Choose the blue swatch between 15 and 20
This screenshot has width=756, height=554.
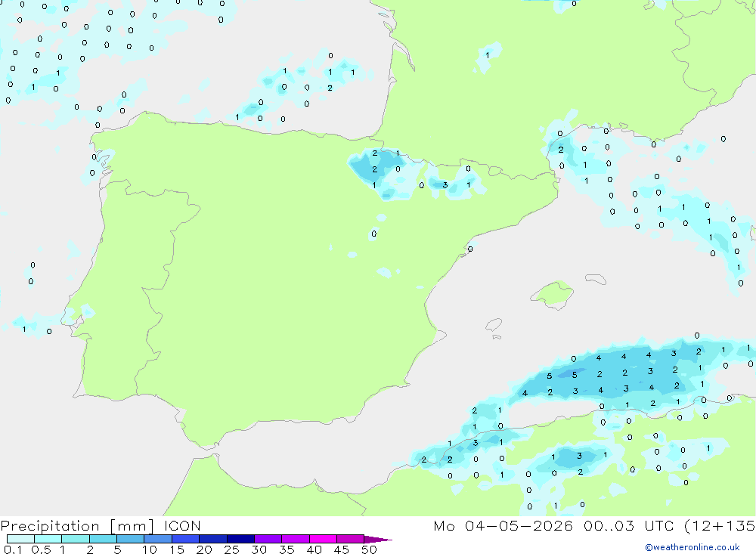coord(186,539)
